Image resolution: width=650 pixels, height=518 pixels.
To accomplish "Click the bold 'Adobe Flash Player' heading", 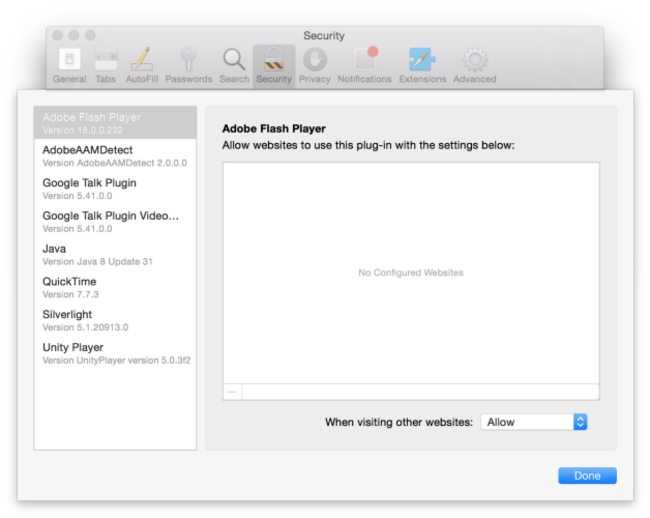I will 274,128.
